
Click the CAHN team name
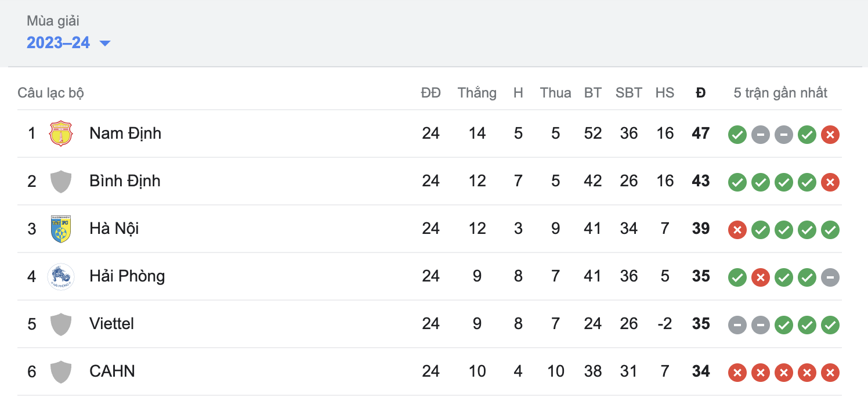point(112,371)
